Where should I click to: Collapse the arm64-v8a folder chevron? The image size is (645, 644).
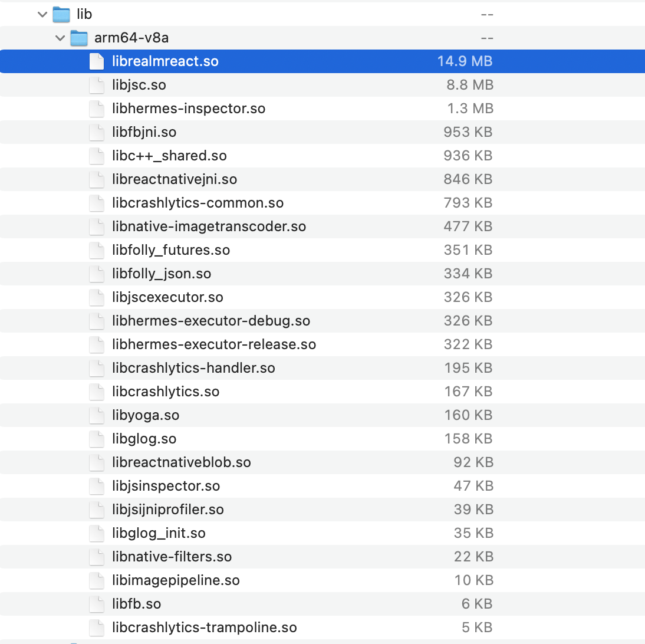[60, 38]
